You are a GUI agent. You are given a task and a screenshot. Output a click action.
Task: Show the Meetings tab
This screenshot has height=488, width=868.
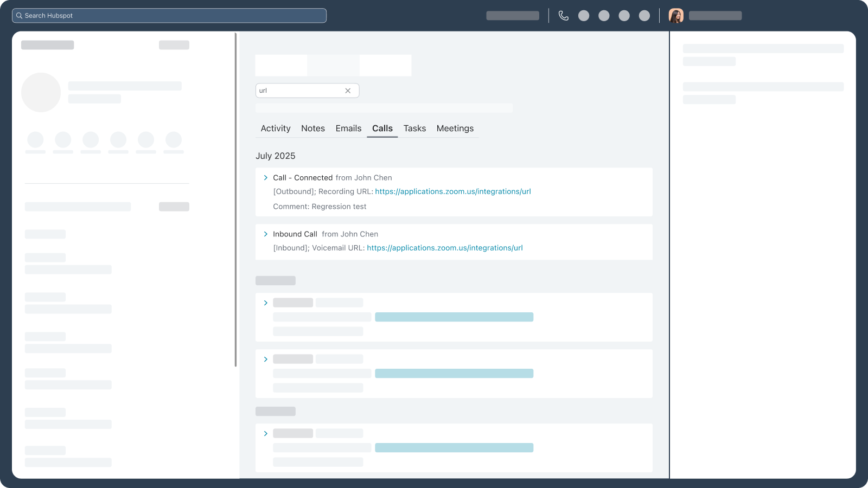click(455, 129)
